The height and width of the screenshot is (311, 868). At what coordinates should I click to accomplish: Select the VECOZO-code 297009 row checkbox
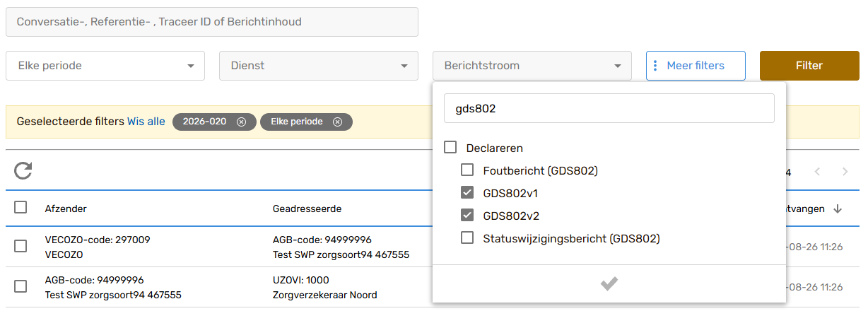[20, 246]
